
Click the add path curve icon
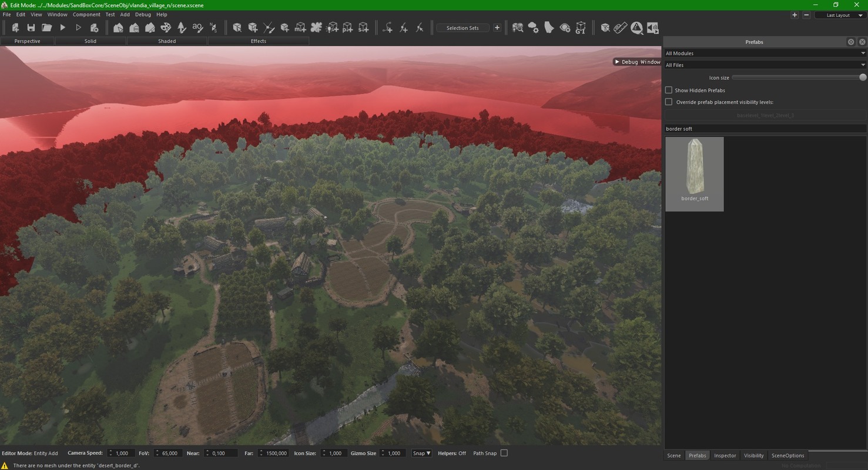388,28
